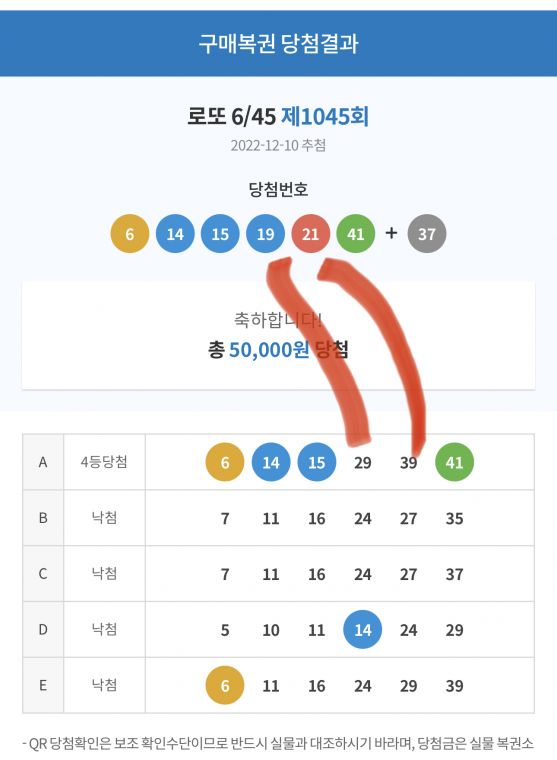This screenshot has width=557, height=760.
Task: Click the yellow winning ball 6
Action: point(129,234)
